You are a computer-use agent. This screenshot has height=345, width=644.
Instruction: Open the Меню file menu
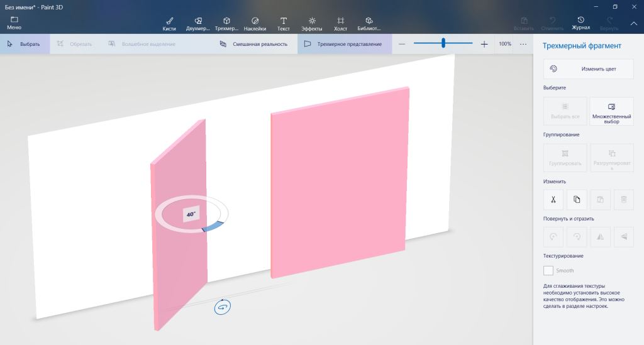pos(14,23)
